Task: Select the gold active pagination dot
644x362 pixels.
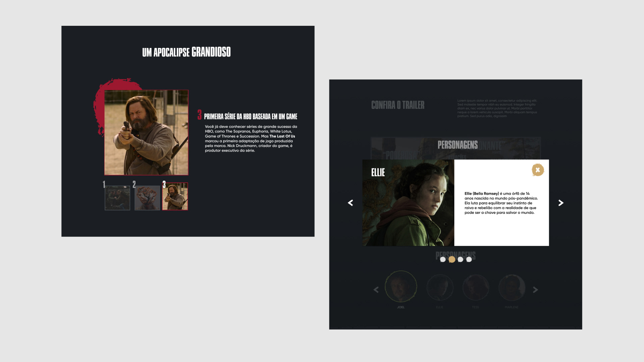Action: pos(452,259)
